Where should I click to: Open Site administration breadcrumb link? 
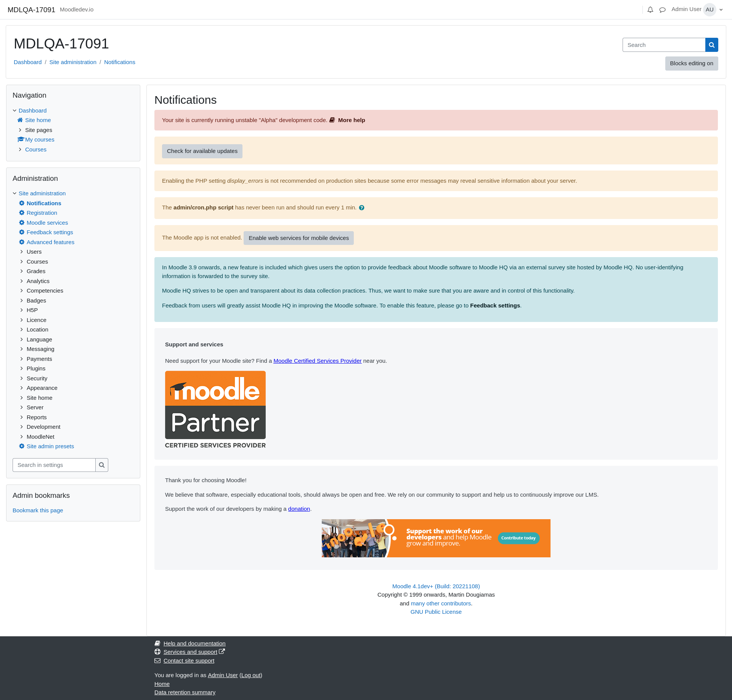pyautogui.click(x=73, y=62)
